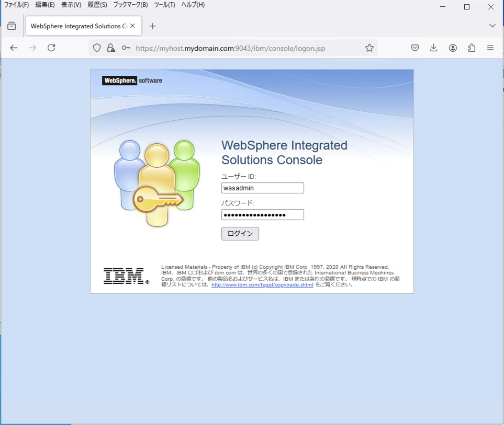Click the ログイン button
The image size is (504, 425).
click(x=240, y=234)
